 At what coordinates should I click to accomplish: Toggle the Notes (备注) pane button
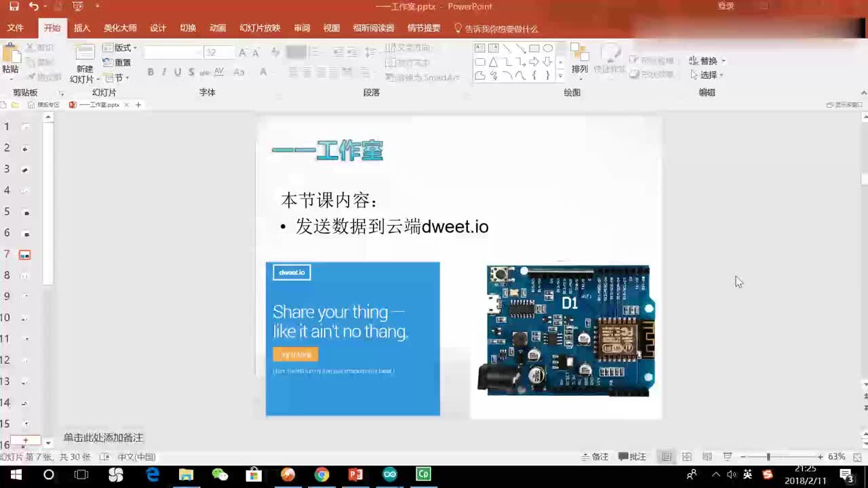[595, 457]
